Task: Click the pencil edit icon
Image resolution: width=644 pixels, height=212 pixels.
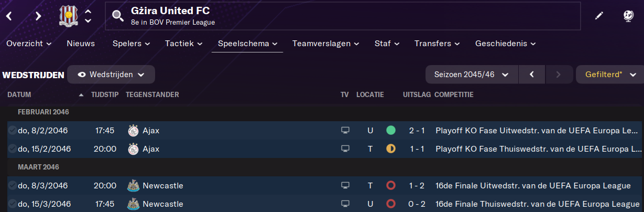Action: pyautogui.click(x=599, y=16)
